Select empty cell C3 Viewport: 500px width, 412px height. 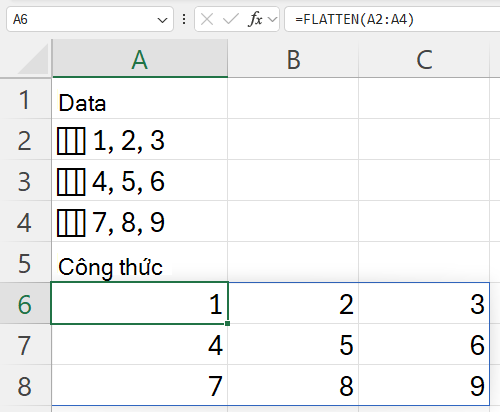click(x=424, y=180)
